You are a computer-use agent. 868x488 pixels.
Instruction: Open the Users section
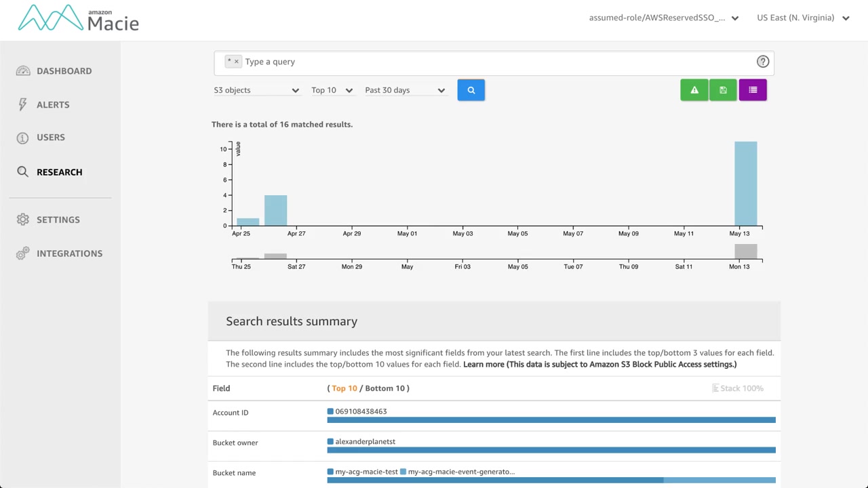point(51,138)
